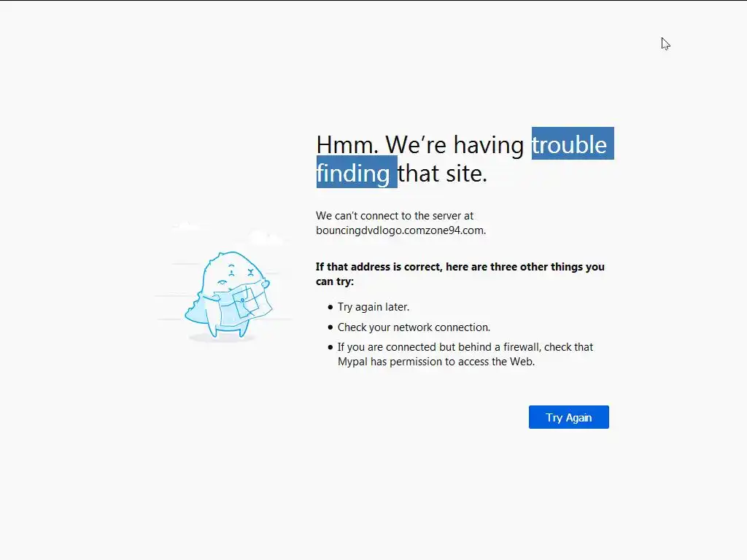Click the word "Hmm." in the heading
747x560 pixels.
click(347, 144)
